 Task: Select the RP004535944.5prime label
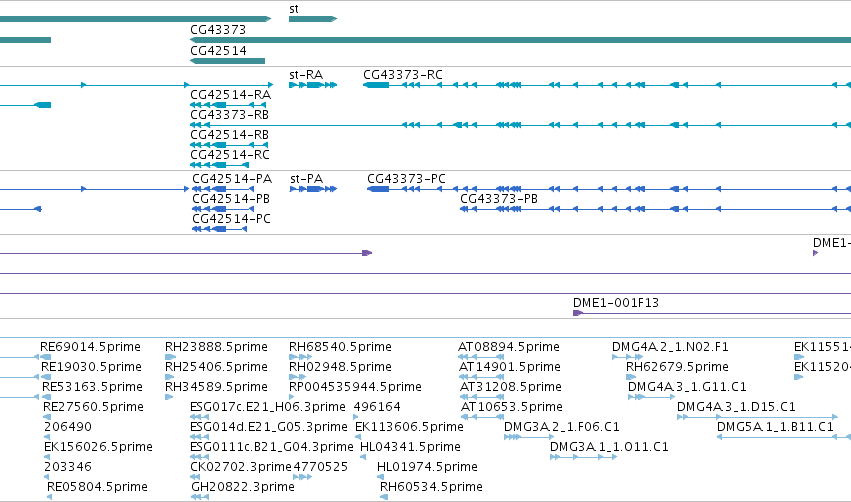[x=355, y=387]
